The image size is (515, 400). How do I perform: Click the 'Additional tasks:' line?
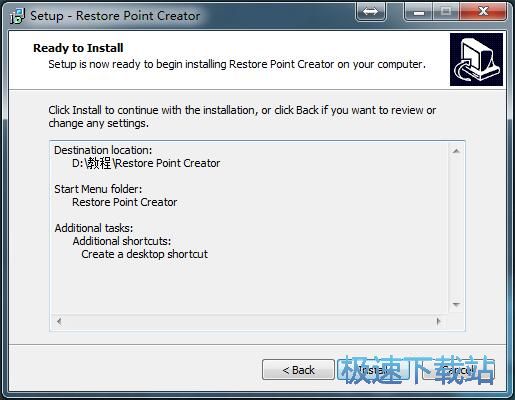[94, 228]
